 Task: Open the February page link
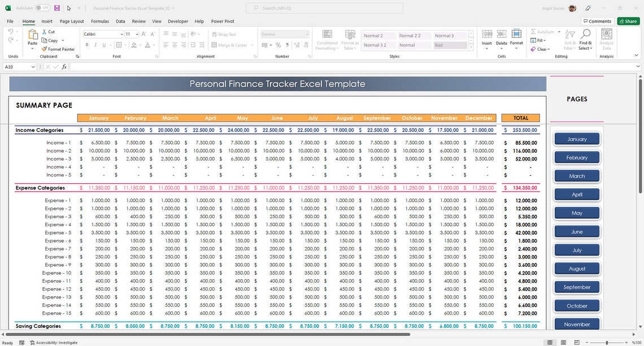point(576,157)
